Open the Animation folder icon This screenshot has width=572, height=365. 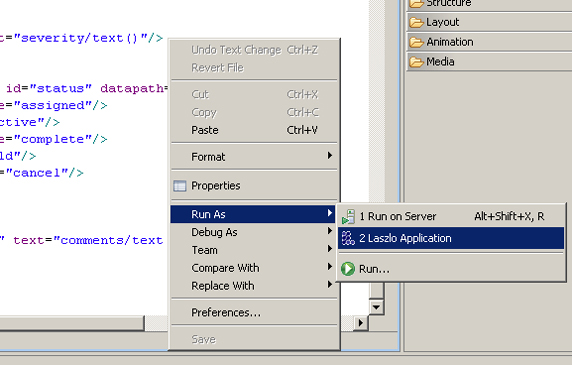coord(416,42)
